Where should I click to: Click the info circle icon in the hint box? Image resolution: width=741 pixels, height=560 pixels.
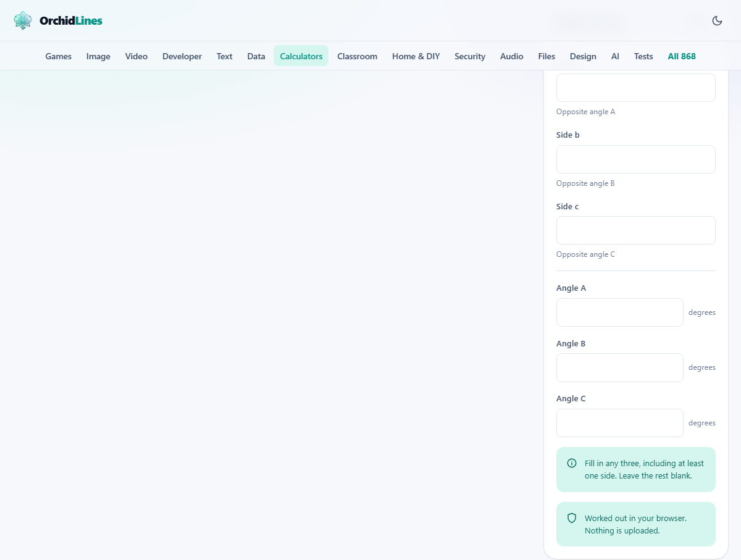[x=572, y=463]
